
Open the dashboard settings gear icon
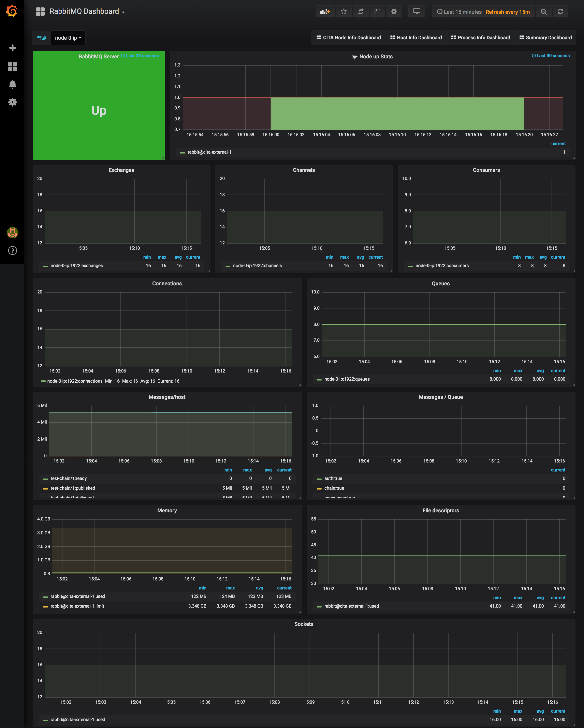pyautogui.click(x=394, y=11)
